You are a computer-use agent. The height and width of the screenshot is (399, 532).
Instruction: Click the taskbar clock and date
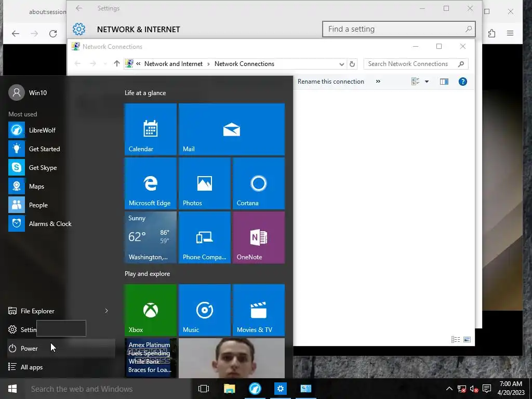point(511,389)
